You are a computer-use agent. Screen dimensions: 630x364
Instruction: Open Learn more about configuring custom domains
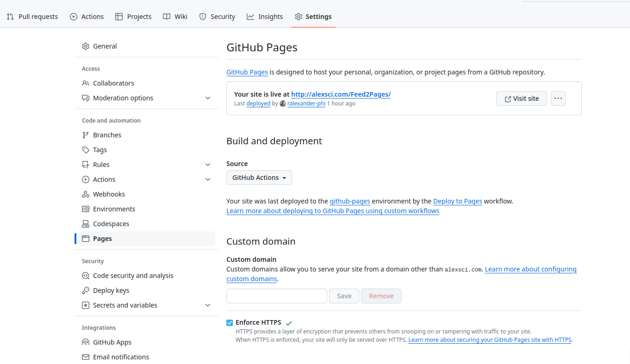click(x=530, y=269)
